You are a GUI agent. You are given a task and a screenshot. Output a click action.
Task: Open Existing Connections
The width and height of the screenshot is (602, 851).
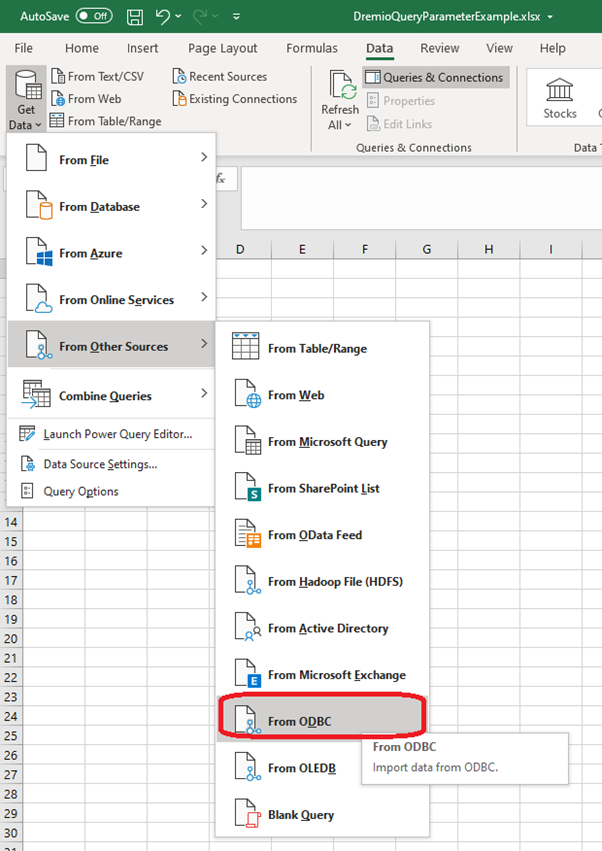(235, 99)
